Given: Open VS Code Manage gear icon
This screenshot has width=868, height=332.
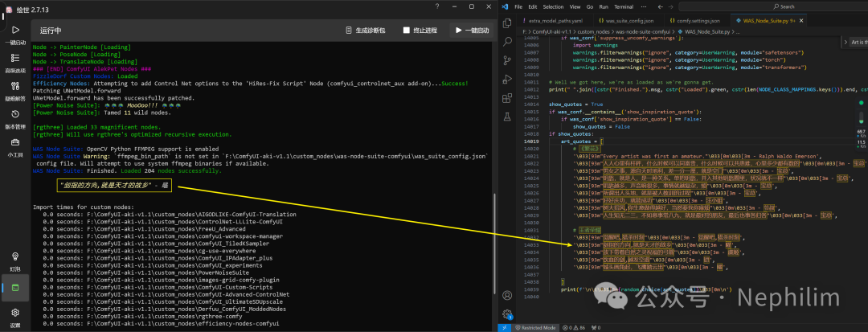Looking at the screenshot, I should [506, 314].
